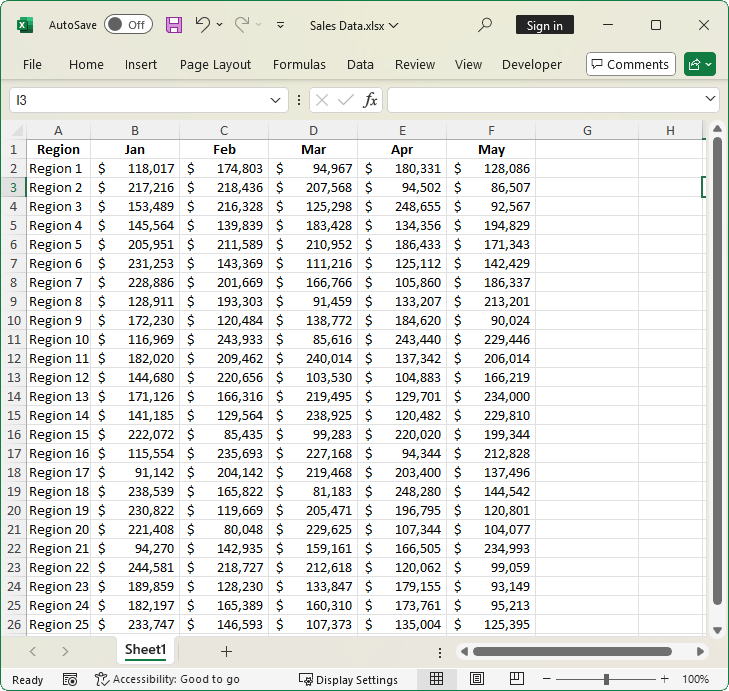Add a new sheet with plus icon
Screen dimensions: 729x691
(x=226, y=651)
